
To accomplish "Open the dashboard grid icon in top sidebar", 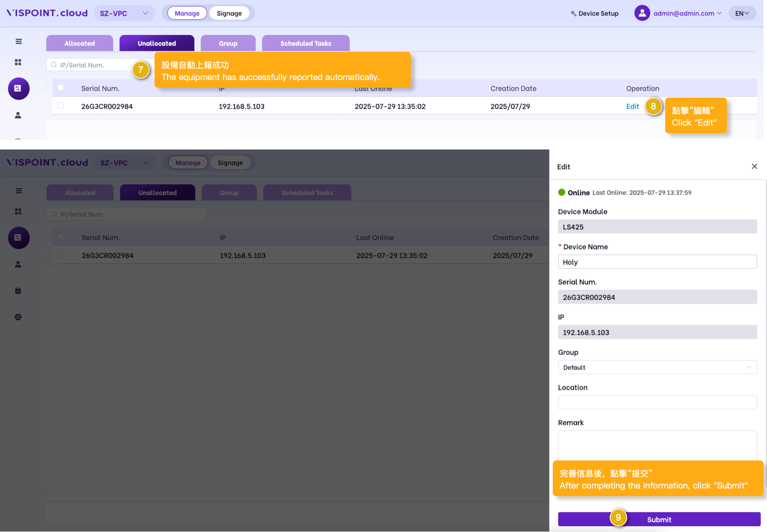I will pyautogui.click(x=18, y=62).
